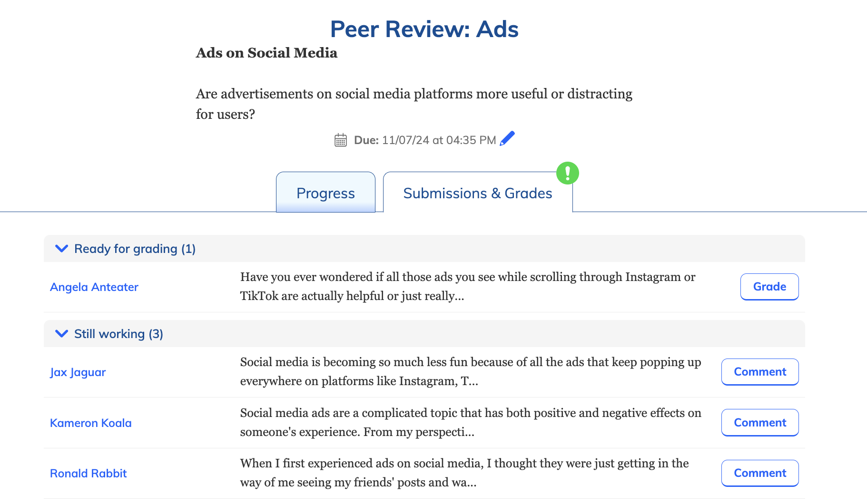The height and width of the screenshot is (504, 867).
Task: Switch to the Progress tab
Action: click(x=325, y=193)
